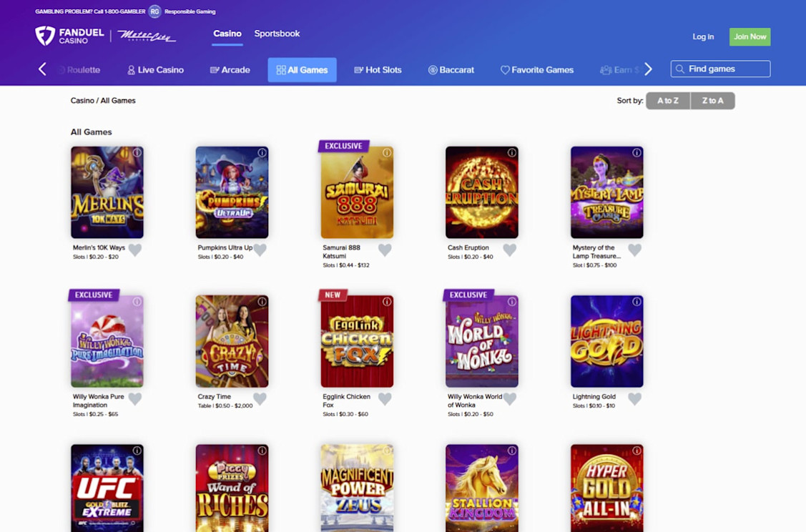This screenshot has height=532, width=806.
Task: View info for Egglink Chicken Fox
Action: (386, 302)
